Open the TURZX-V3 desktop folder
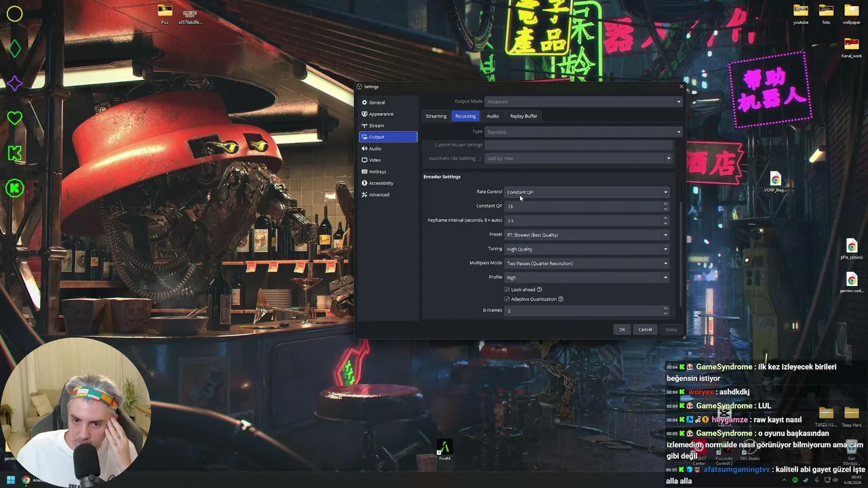 [x=826, y=415]
